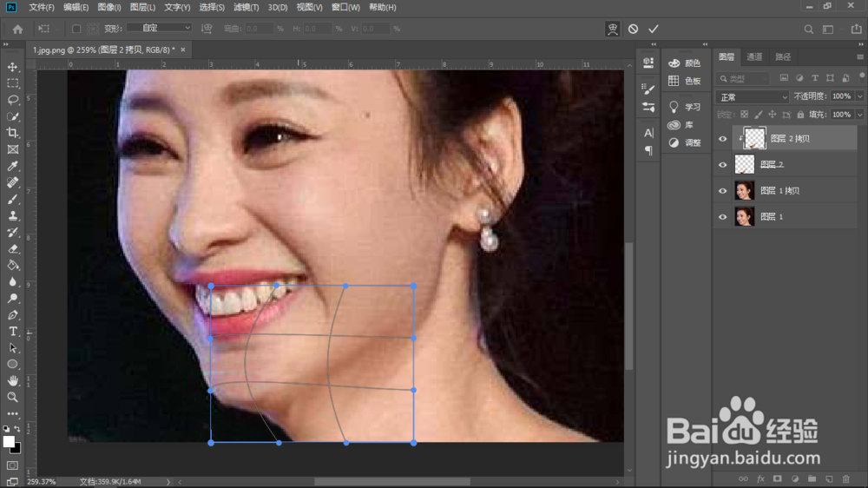This screenshot has width=868, height=488.
Task: Toggle lock transparent pixels
Action: point(744,115)
